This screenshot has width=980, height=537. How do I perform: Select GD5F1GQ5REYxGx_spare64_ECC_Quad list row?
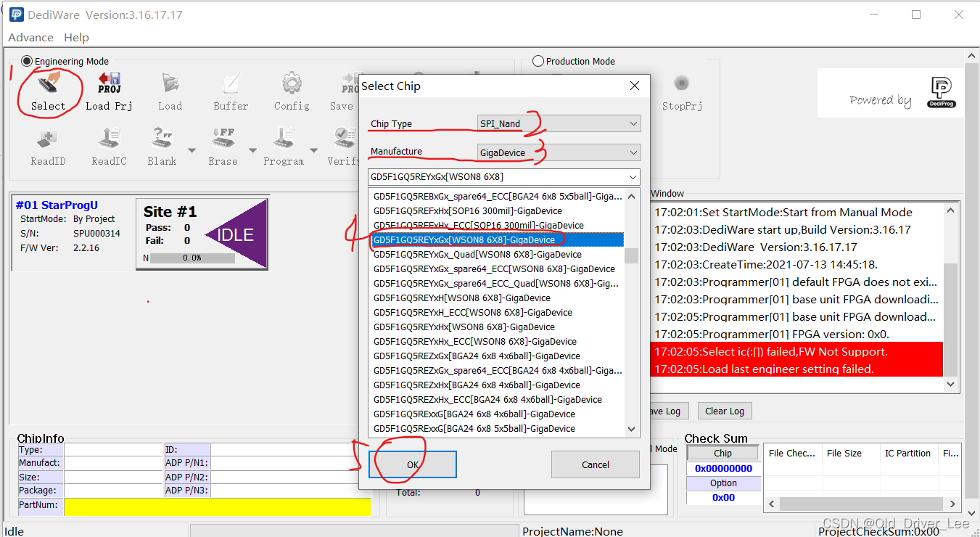(497, 283)
